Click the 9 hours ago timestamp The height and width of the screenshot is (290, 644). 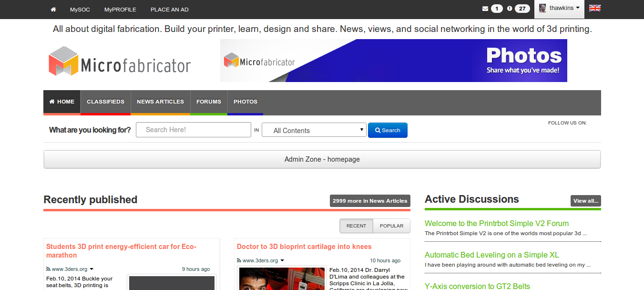click(196, 269)
